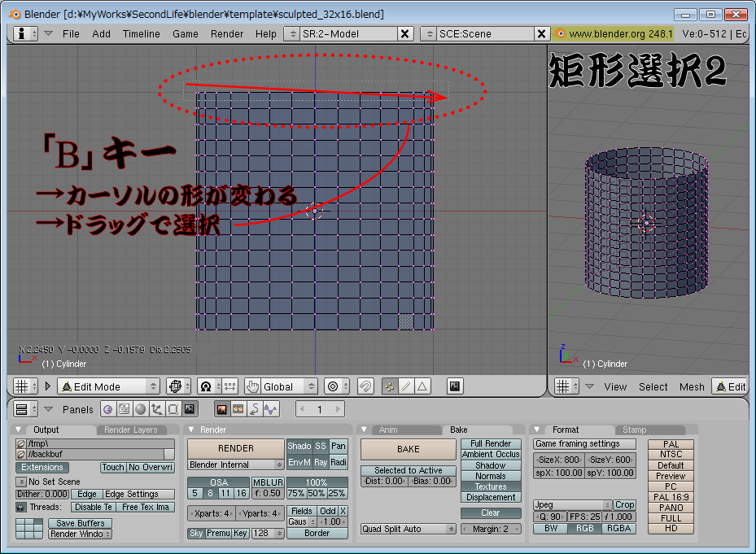This screenshot has height=554, width=756.
Task: Switch to the Stamp tab
Action: click(634, 430)
